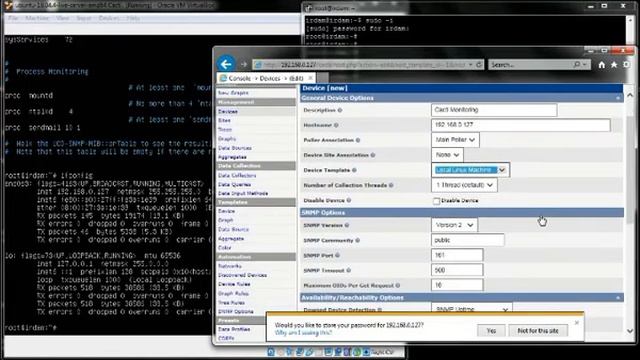Click the VirtualBox window title icon
This screenshot has height=360, width=640.
pyautogui.click(x=8, y=5)
